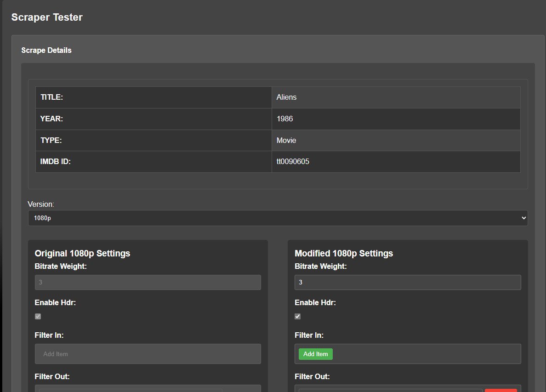Click the Modified Filter Out entry box
The image size is (546, 392).
coord(390,390)
